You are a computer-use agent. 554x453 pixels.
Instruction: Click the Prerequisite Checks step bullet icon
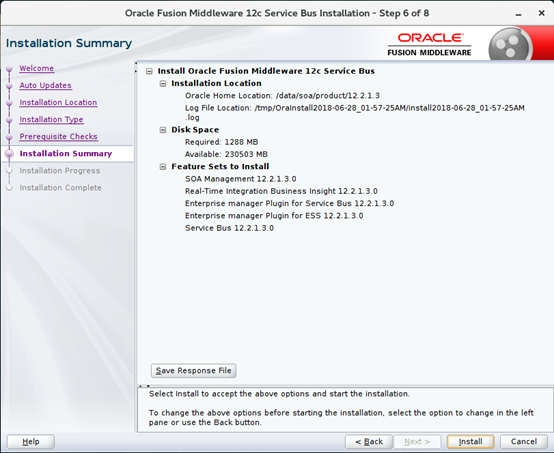coord(10,137)
